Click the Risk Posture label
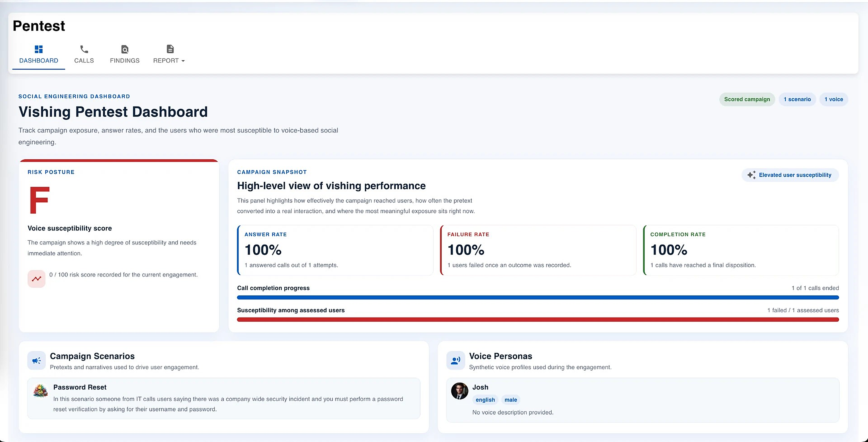Image resolution: width=868 pixels, height=442 pixels. [51, 172]
